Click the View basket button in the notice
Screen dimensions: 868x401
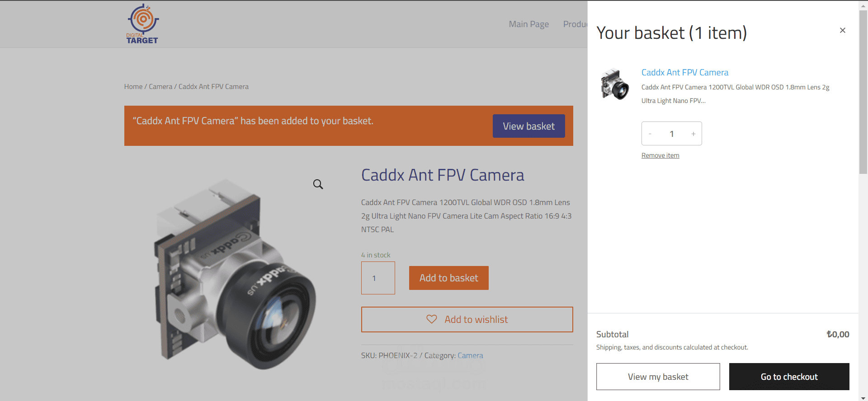click(x=528, y=126)
